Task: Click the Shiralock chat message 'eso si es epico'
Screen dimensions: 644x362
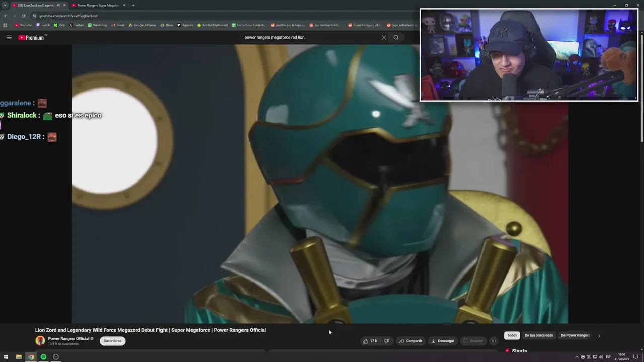Action: [x=78, y=115]
